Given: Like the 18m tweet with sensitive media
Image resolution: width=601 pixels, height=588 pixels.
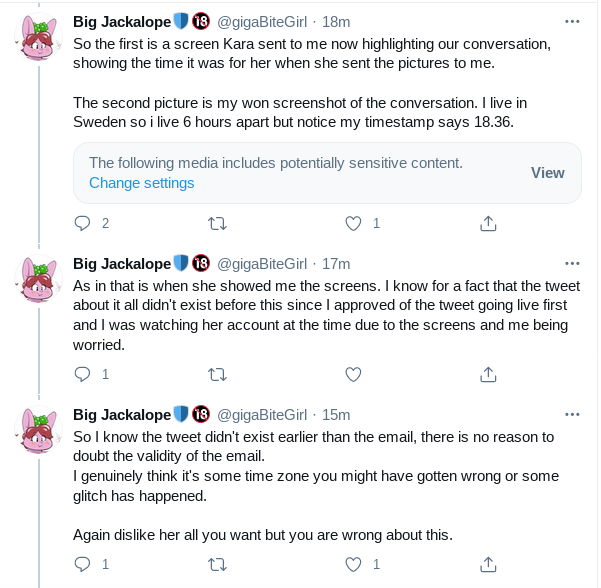Looking at the screenshot, I should pos(353,223).
